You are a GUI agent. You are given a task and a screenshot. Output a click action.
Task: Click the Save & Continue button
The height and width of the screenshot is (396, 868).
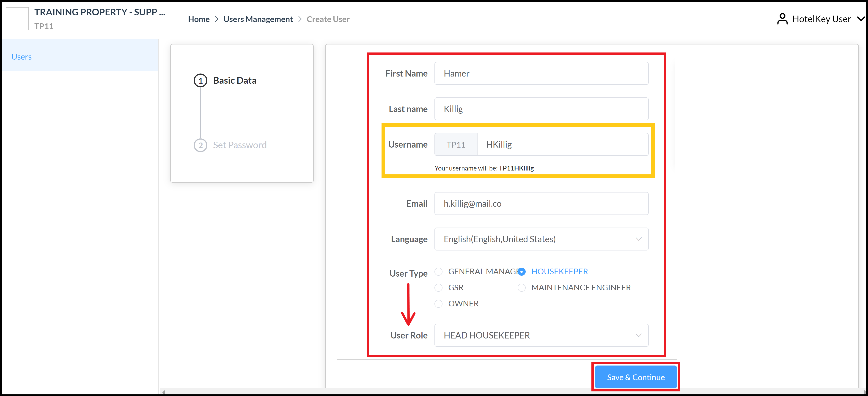[x=635, y=377]
